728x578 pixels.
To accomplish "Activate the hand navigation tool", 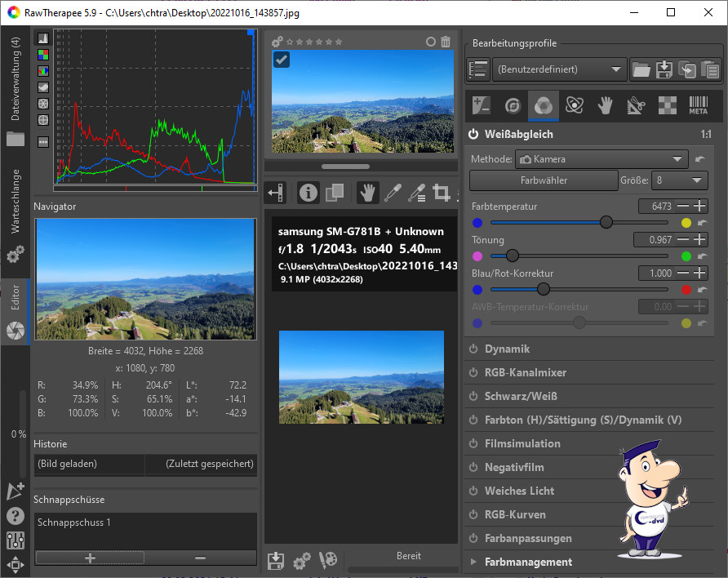I will pyautogui.click(x=367, y=193).
